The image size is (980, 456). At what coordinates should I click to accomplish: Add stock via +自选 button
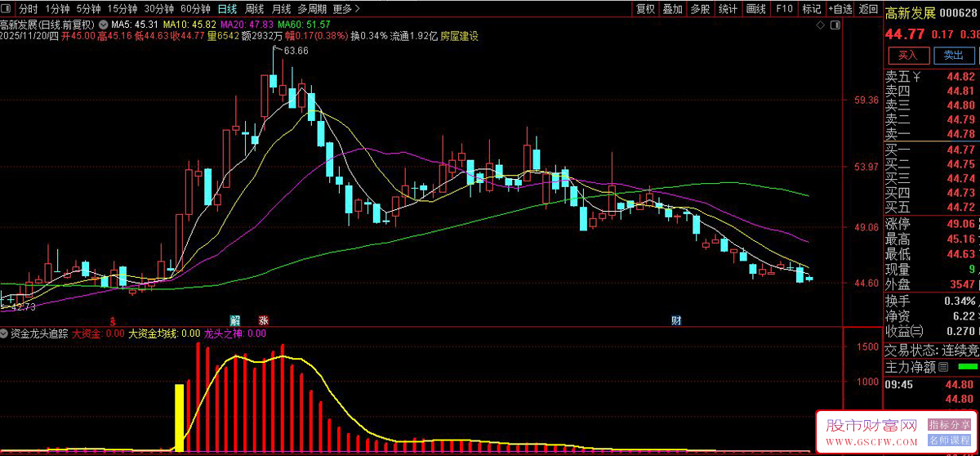pos(840,9)
